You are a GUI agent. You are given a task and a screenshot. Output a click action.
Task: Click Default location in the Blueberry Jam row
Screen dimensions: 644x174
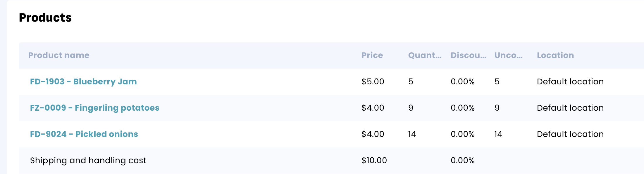[x=570, y=82]
